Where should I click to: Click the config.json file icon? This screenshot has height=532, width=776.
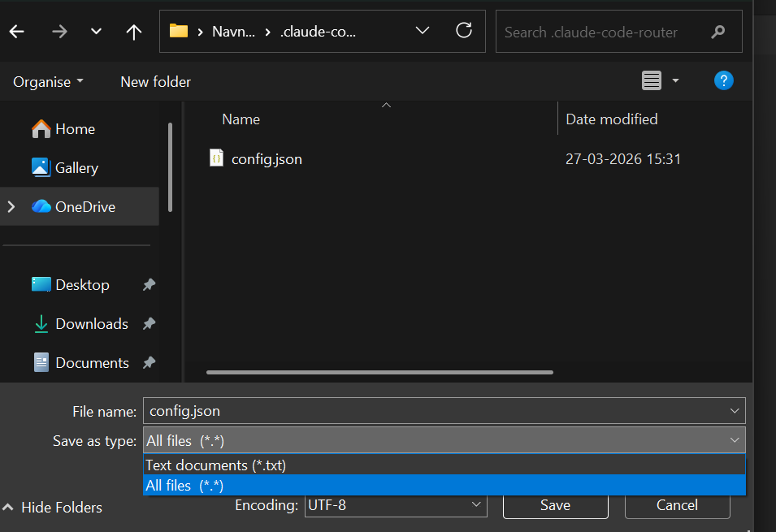tap(216, 158)
